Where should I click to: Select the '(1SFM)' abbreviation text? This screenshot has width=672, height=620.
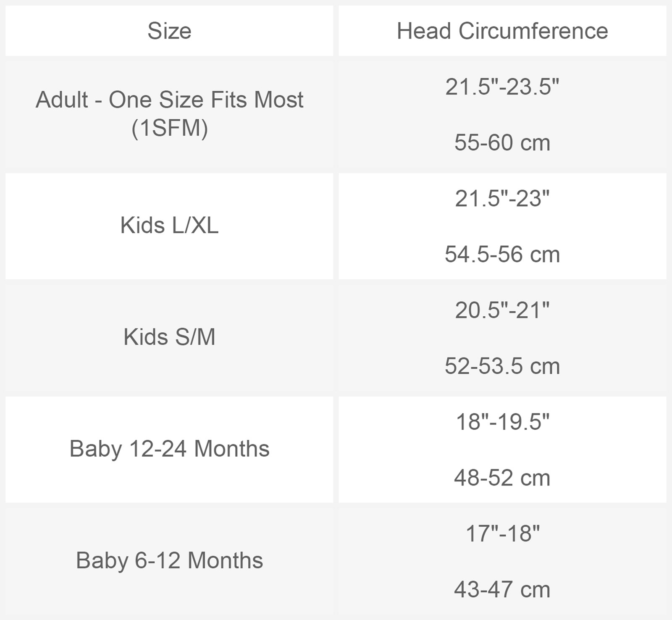(x=169, y=128)
